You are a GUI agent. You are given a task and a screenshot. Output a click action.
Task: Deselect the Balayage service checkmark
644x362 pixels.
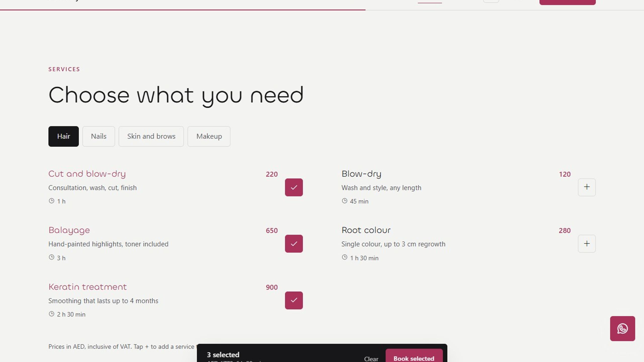click(294, 244)
